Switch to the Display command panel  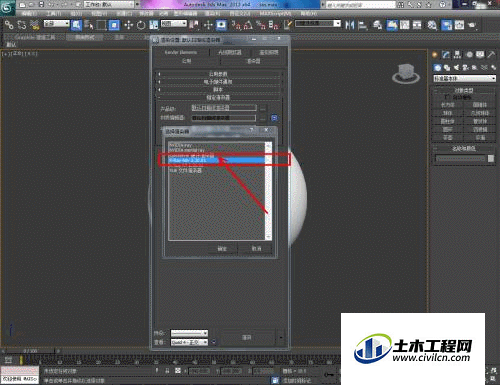480,55
